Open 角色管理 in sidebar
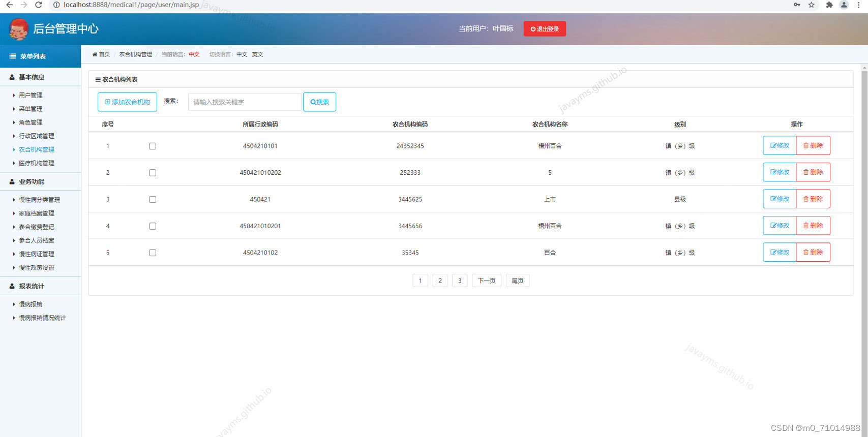868x437 pixels. point(31,122)
